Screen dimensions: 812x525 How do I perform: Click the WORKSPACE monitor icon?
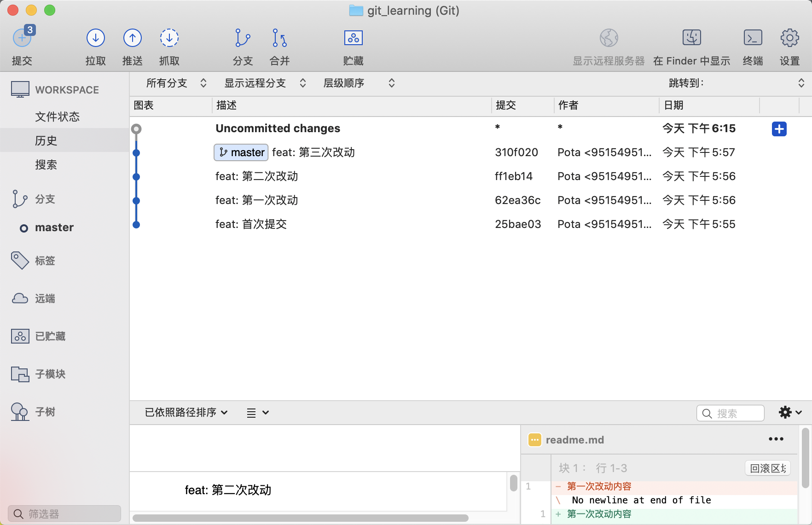click(x=20, y=89)
